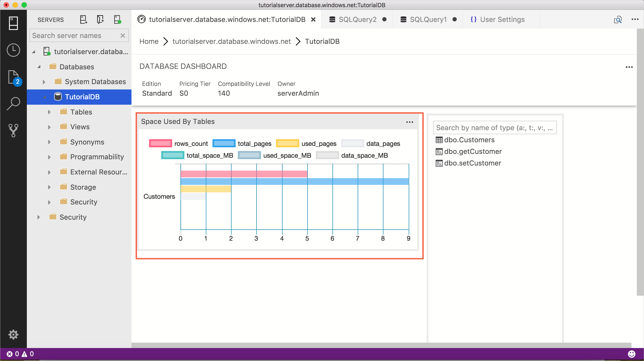Open Source Control branch icon
The image size is (644, 361).
pyautogui.click(x=13, y=130)
